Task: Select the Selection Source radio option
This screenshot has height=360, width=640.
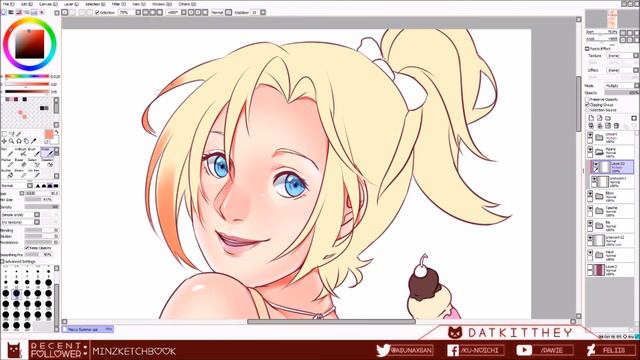Action: 587,110
